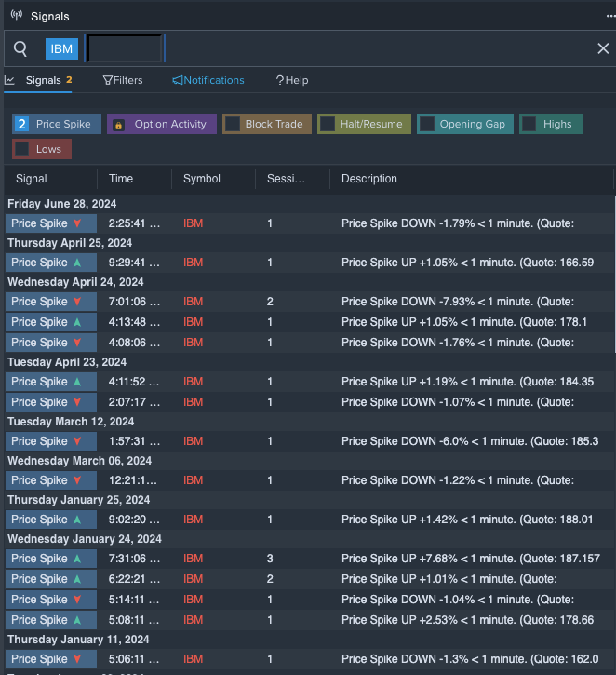Toggle the Opening Gap checkbox
The height and width of the screenshot is (675, 616).
(427, 124)
